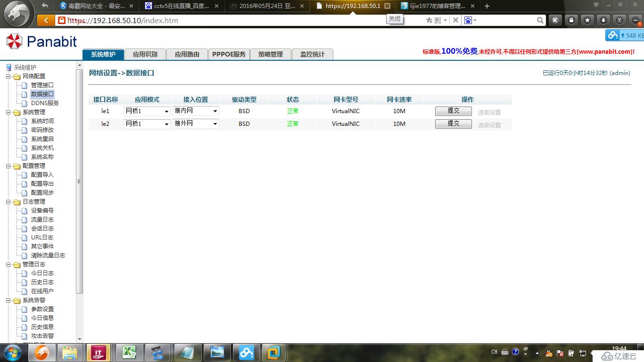The height and width of the screenshot is (362, 644).
Task: Open a new browser tab with plus
Action: pyautogui.click(x=487, y=6)
